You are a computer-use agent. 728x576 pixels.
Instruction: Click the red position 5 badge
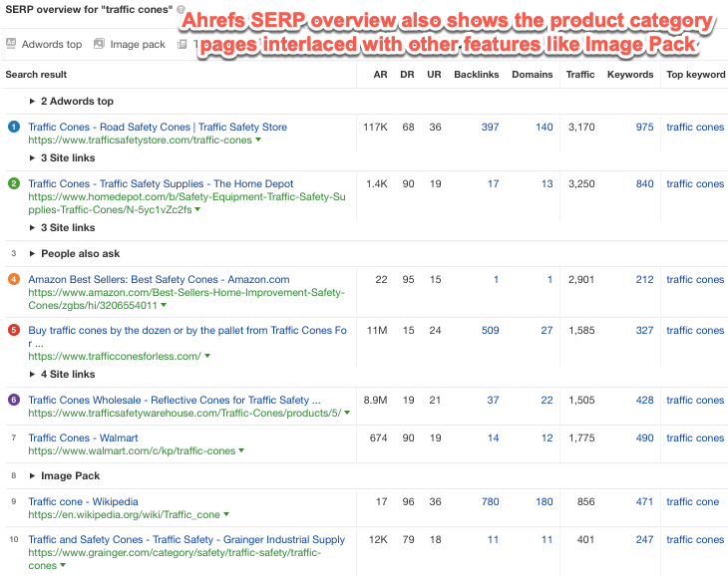tap(14, 330)
